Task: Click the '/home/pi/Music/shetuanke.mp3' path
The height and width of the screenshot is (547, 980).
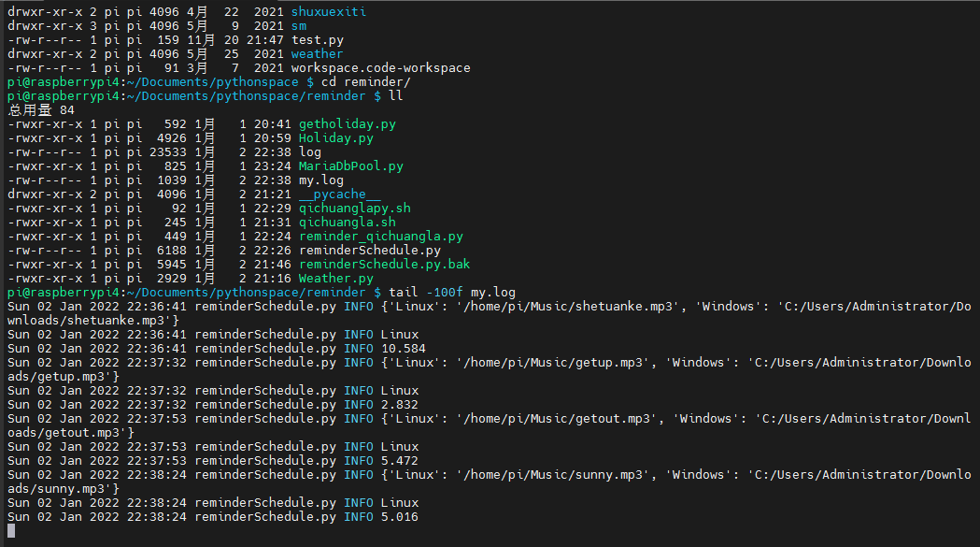Action: [x=568, y=306]
